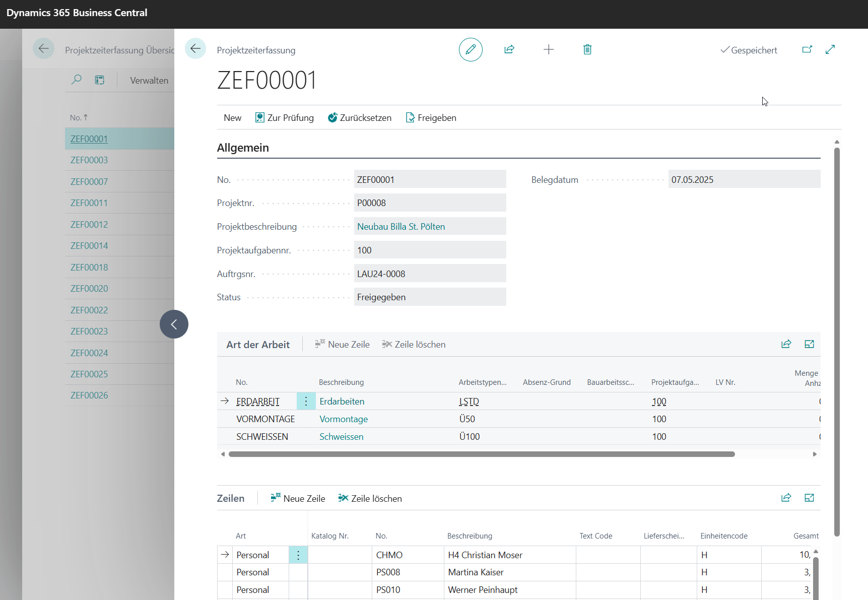The height and width of the screenshot is (600, 868).
Task: Click the plus icon to add record
Action: tap(549, 49)
